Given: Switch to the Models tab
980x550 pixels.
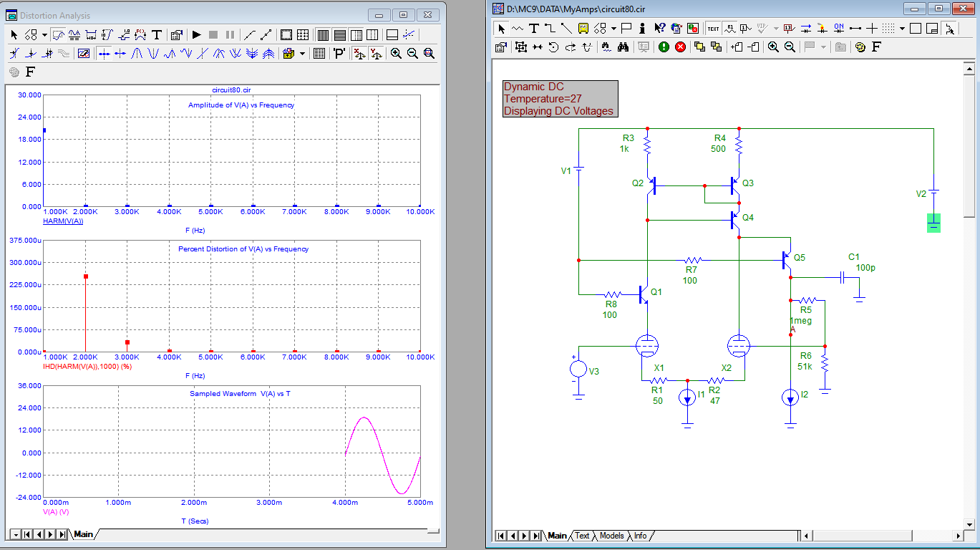Looking at the screenshot, I should pyautogui.click(x=611, y=536).
